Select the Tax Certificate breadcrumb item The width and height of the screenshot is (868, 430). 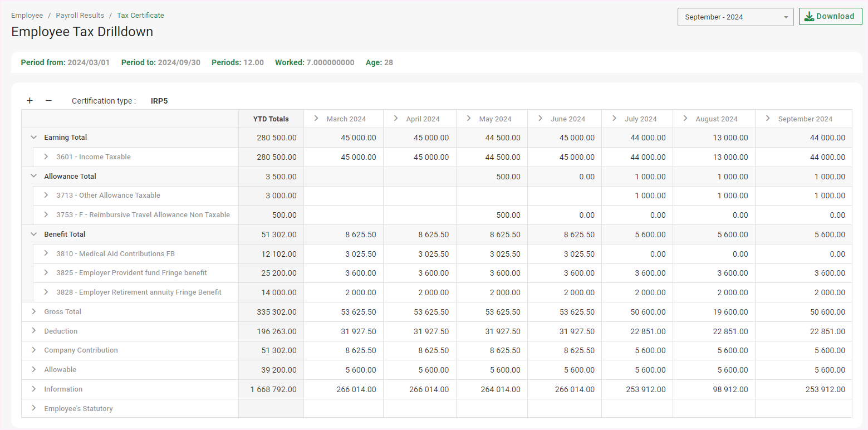coord(140,16)
